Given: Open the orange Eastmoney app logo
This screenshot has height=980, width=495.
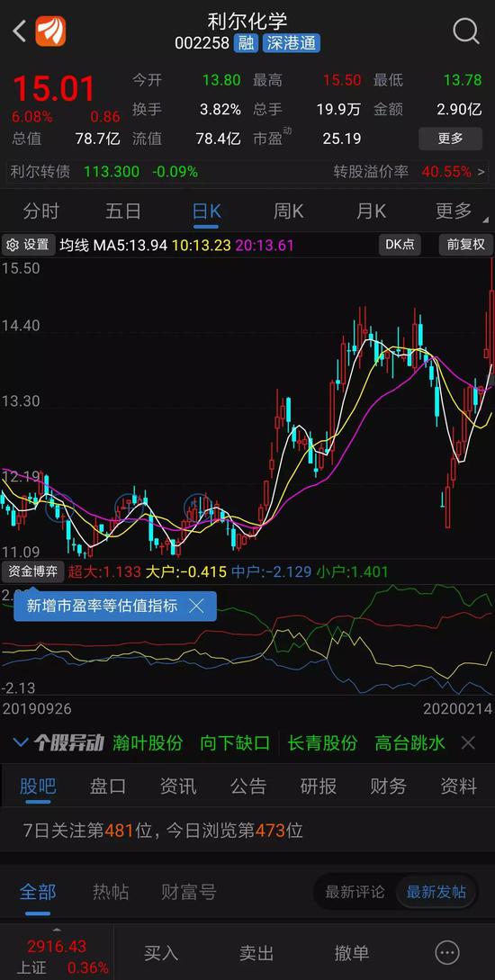Looking at the screenshot, I should pyautogui.click(x=50, y=31).
